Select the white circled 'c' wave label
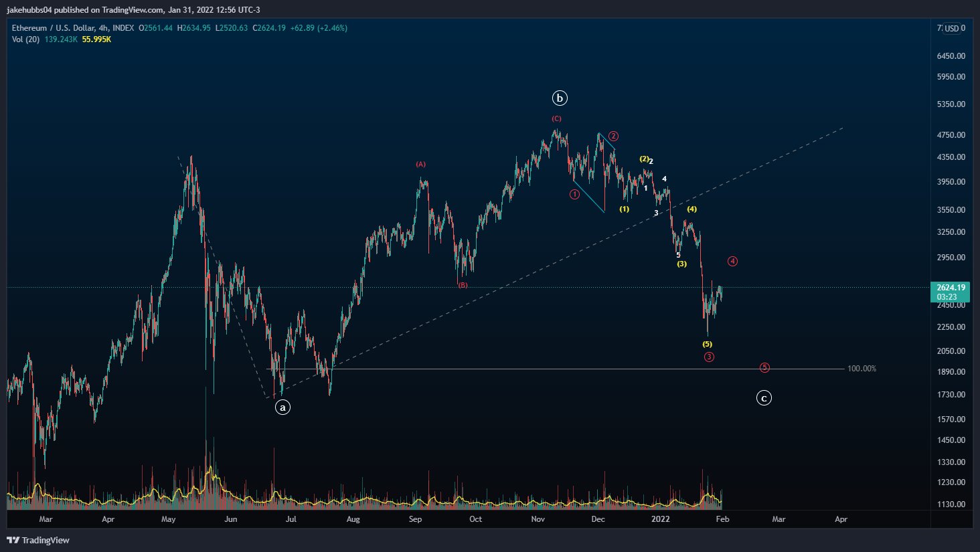980x552 pixels. [764, 398]
